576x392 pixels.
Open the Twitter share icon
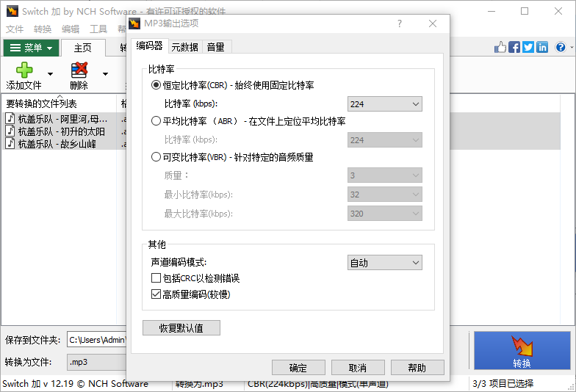tap(528, 47)
